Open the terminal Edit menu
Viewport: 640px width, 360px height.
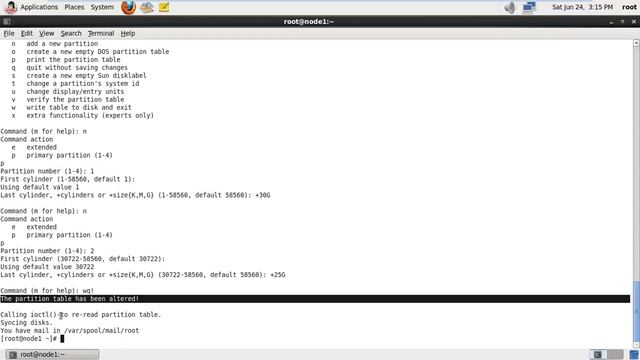pos(27,33)
